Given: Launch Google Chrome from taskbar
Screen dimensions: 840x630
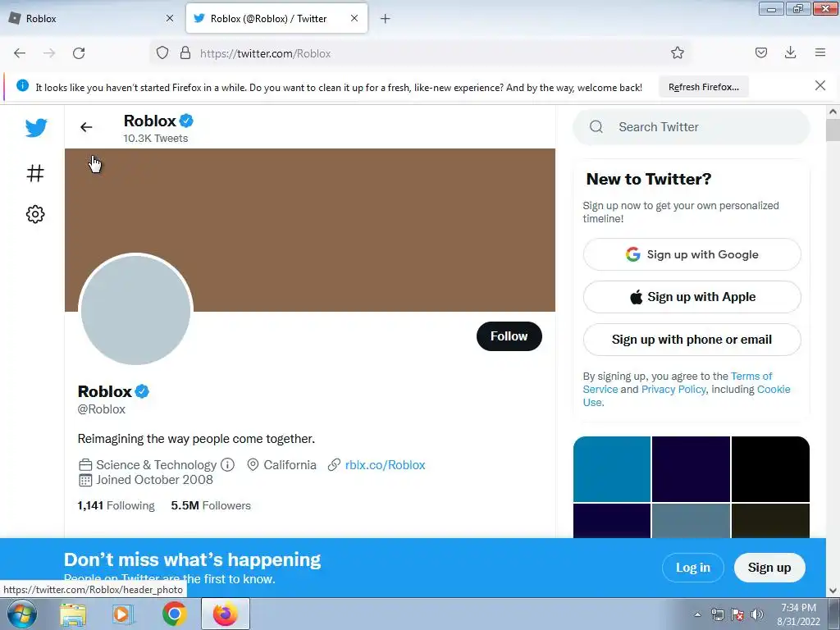Looking at the screenshot, I should click(x=175, y=614).
